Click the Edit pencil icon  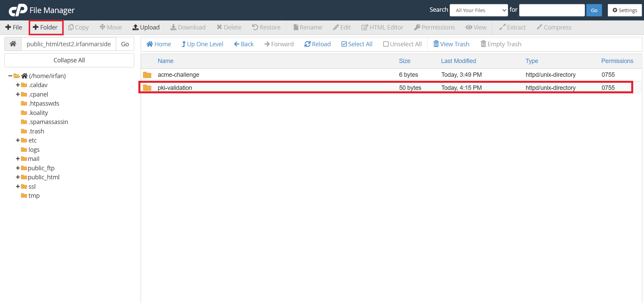point(336,27)
